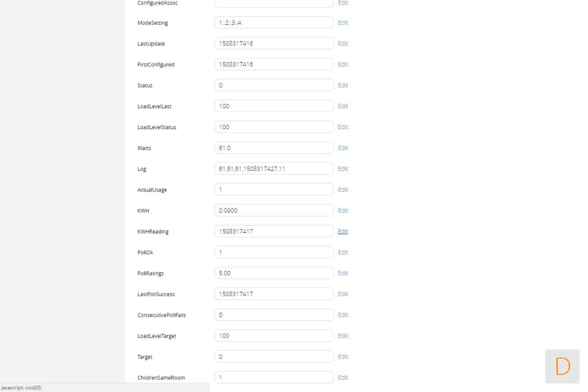This screenshot has height=392, width=588.
Task: Click into the Watts input box
Action: (x=274, y=148)
